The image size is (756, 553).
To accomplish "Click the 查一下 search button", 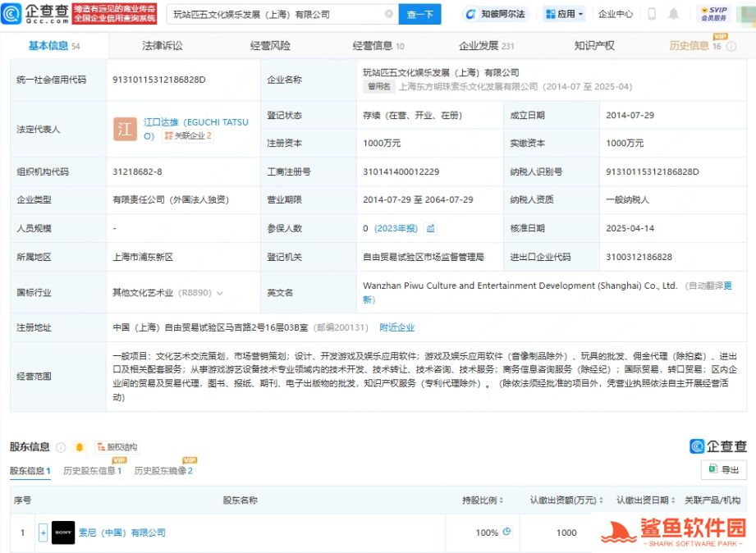I will [419, 14].
